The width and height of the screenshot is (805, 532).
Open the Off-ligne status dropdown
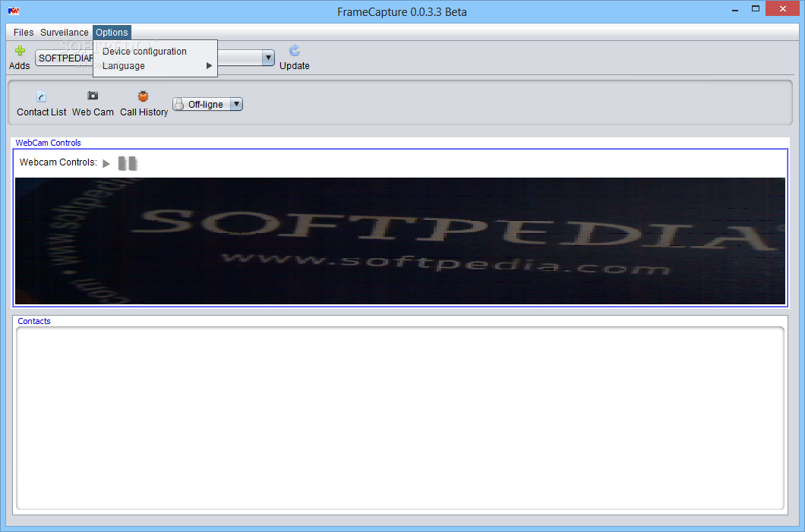tap(207, 104)
